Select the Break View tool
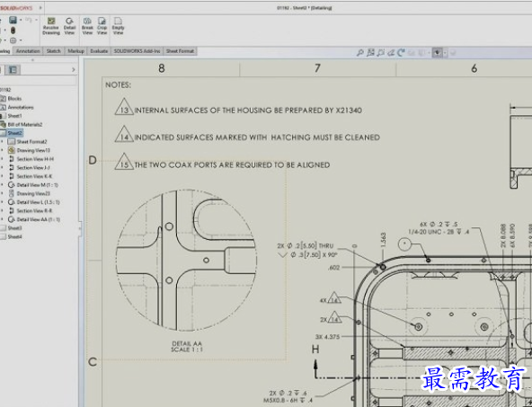Viewport: 532px width, 407px height. tap(87, 26)
